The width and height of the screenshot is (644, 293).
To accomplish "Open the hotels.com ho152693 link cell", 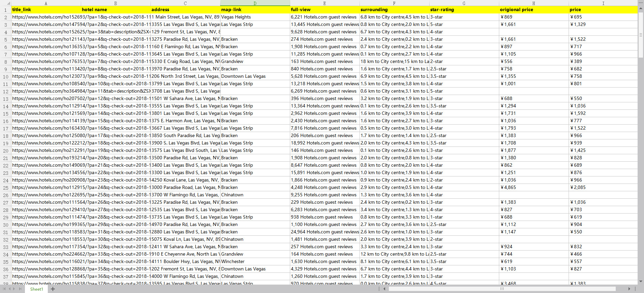I will [46, 17].
